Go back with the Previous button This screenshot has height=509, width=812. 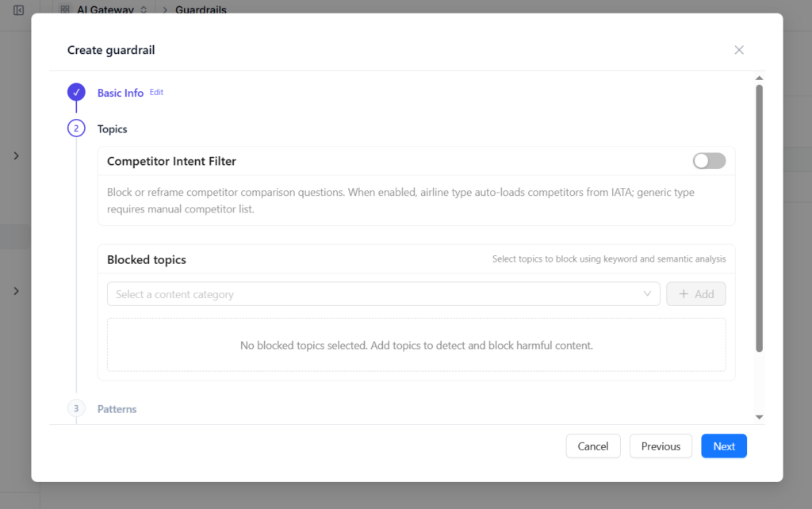(661, 446)
